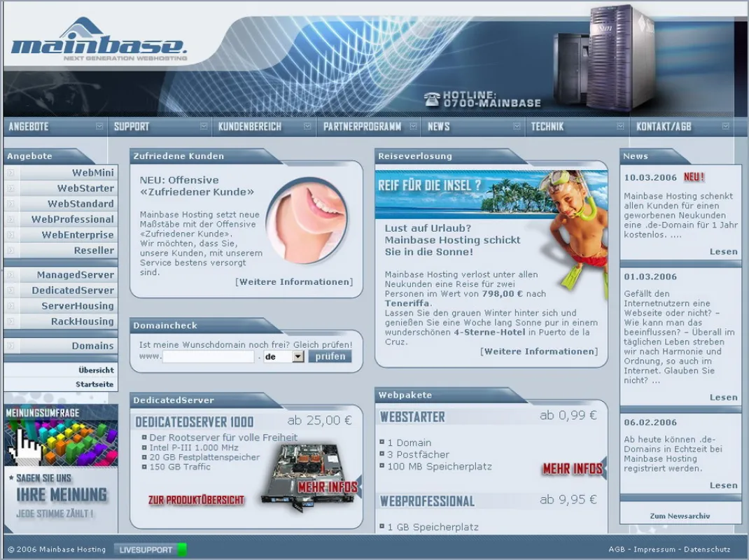Click the arrow icon beside ManagedServer
The width and height of the screenshot is (749, 560).
pyautogui.click(x=10, y=274)
